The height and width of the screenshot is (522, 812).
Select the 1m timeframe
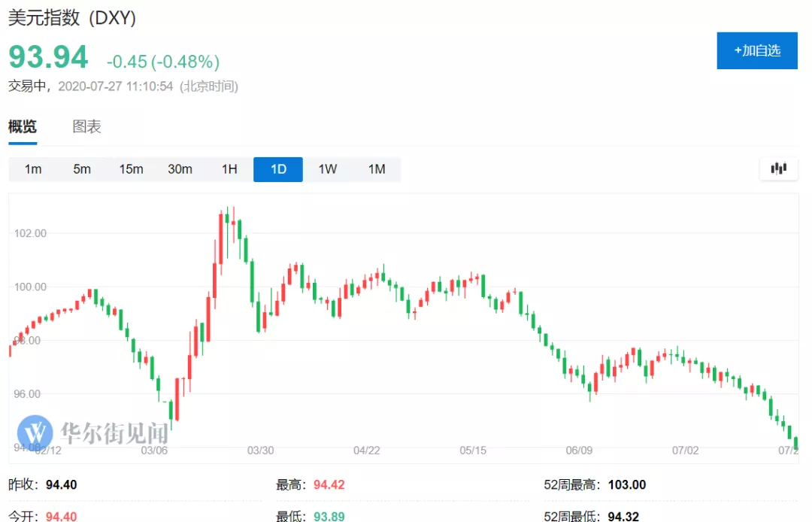[33, 169]
